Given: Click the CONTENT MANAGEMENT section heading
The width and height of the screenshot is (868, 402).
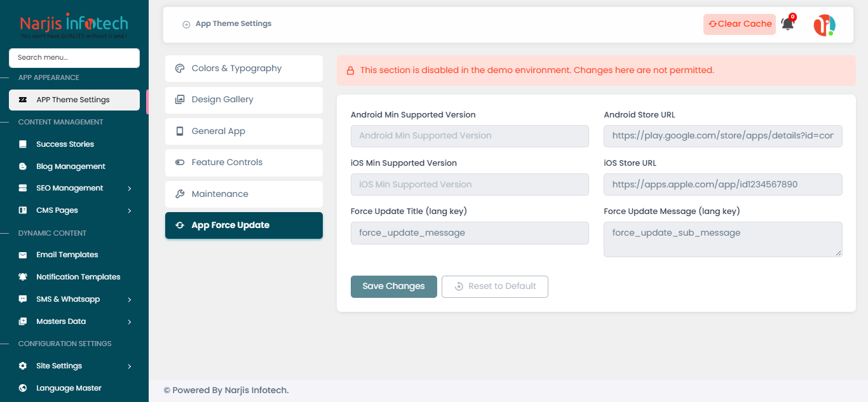Looking at the screenshot, I should (x=60, y=122).
